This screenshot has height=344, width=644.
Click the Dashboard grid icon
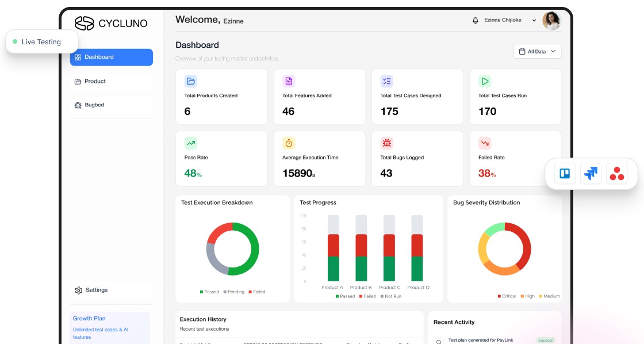pos(78,57)
